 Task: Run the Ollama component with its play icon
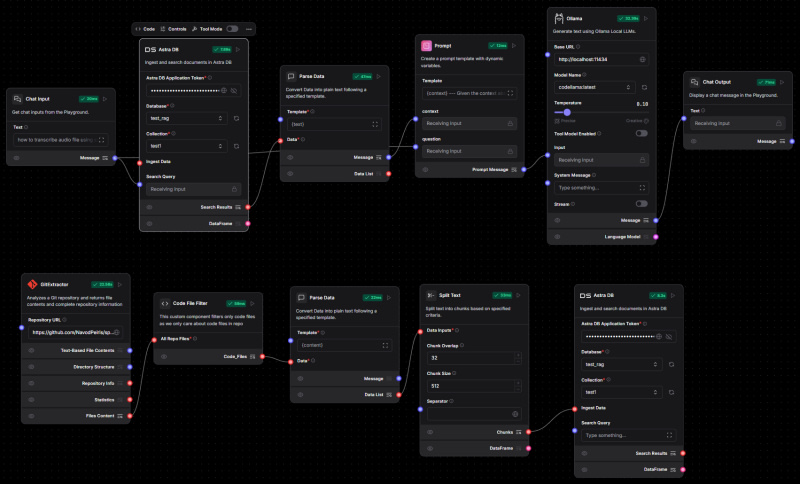click(647, 18)
